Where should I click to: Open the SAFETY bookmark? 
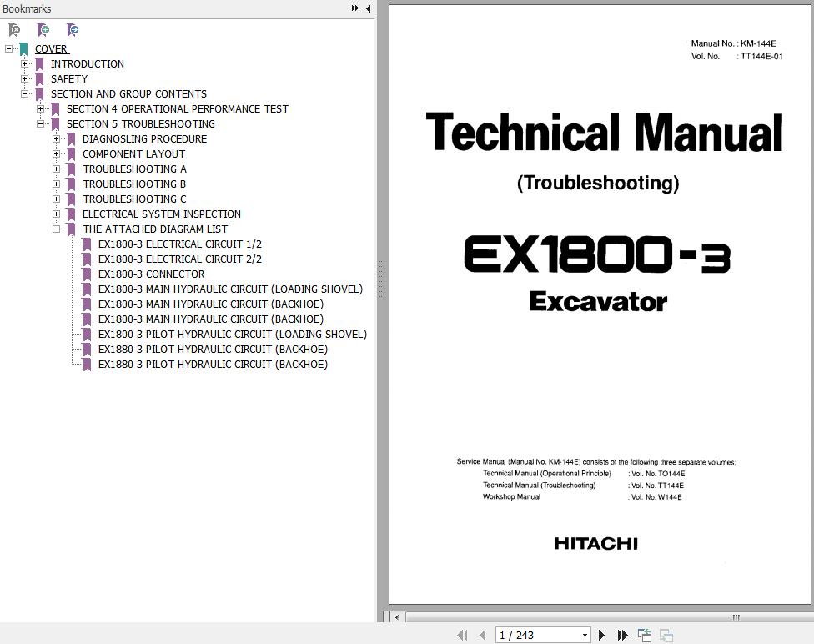tap(69, 79)
